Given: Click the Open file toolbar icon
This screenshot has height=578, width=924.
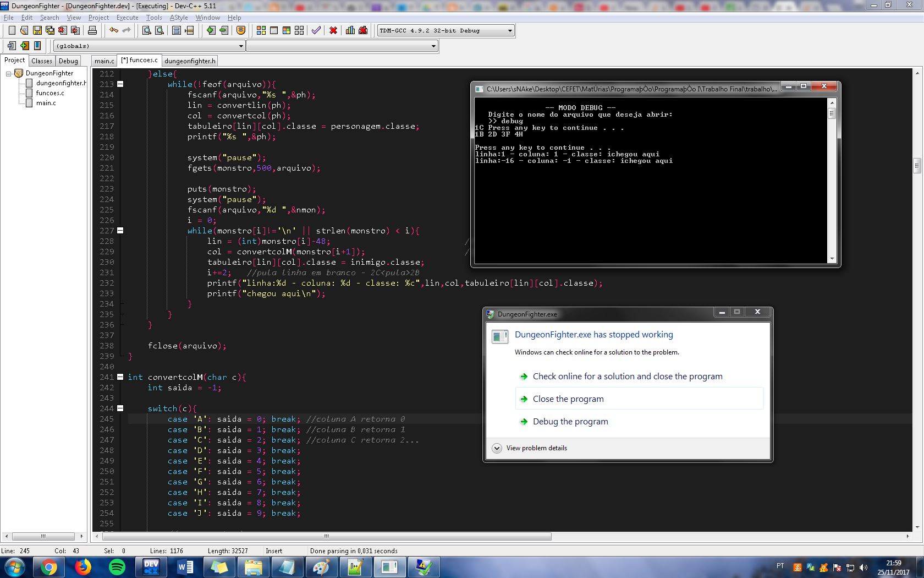Looking at the screenshot, I should pyautogui.click(x=24, y=30).
